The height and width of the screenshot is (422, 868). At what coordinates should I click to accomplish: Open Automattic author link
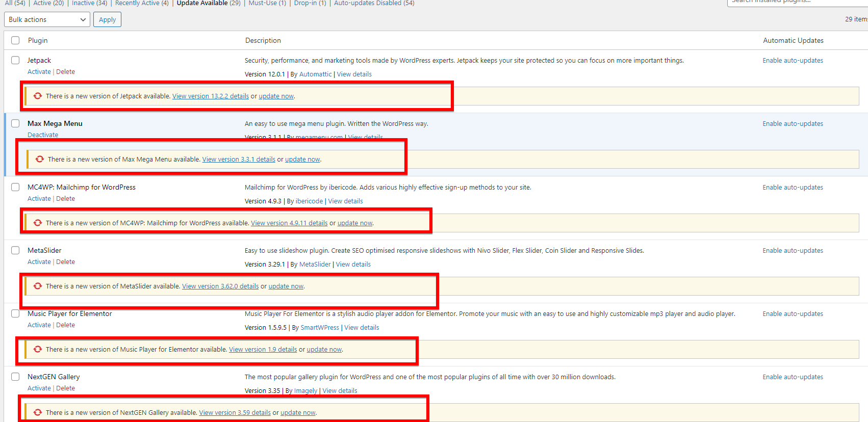315,74
